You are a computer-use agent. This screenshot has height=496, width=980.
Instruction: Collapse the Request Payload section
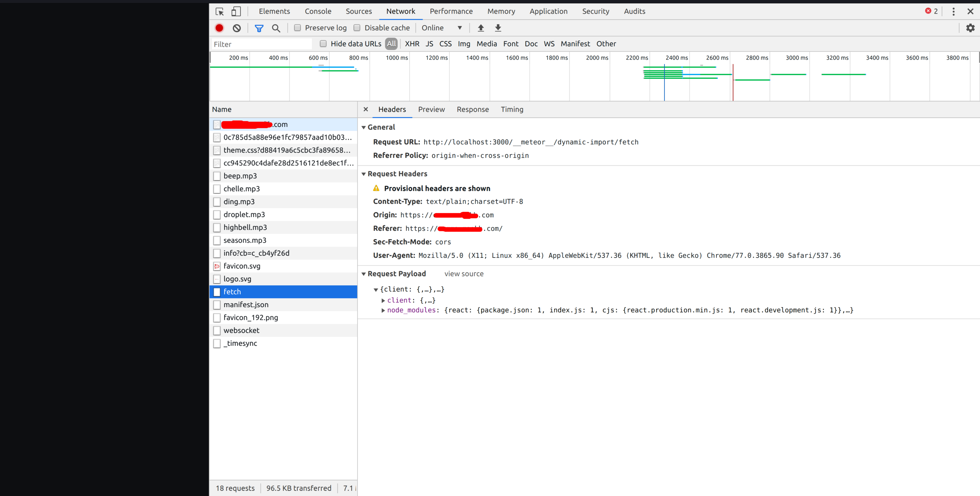(x=364, y=274)
